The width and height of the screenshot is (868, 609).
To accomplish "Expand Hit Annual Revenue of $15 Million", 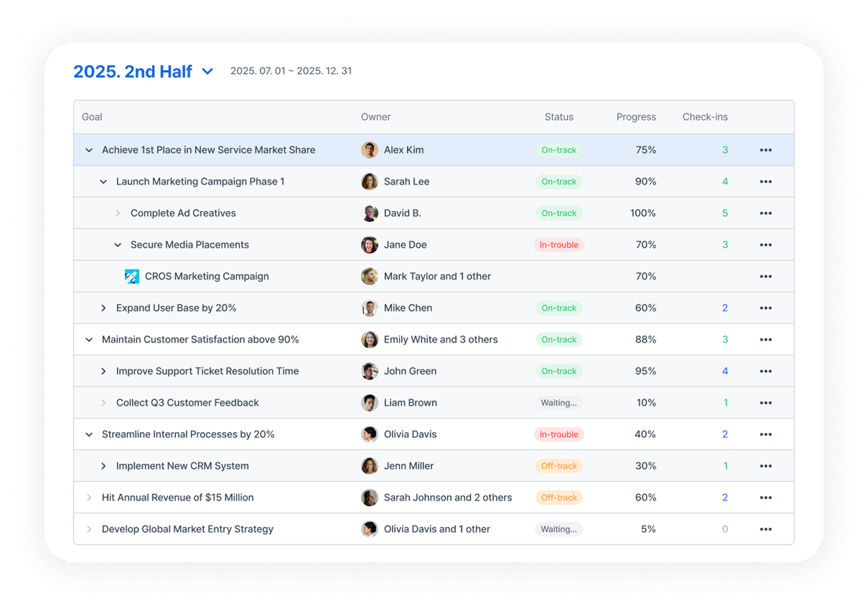I will (89, 498).
